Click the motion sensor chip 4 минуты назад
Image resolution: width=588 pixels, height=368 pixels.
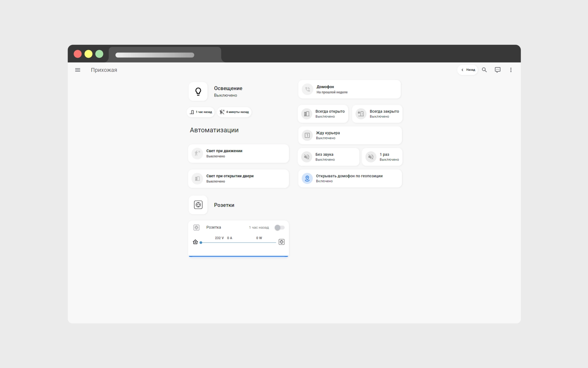pyautogui.click(x=234, y=112)
